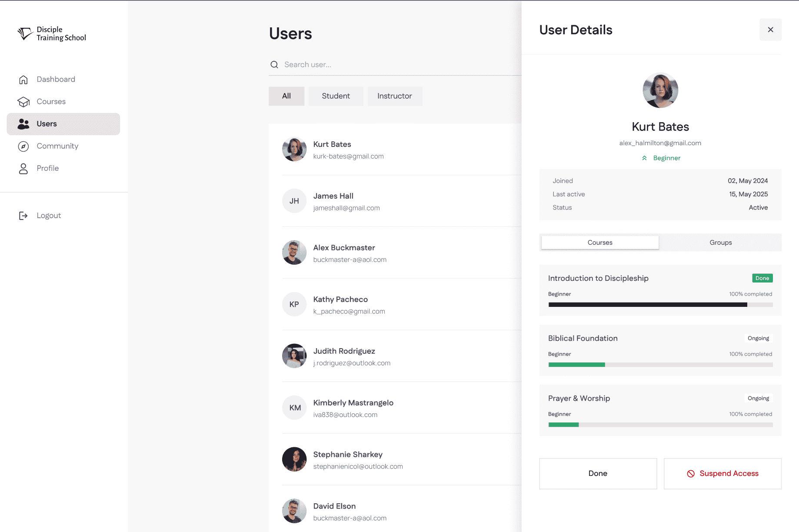Click the Last active date 15, May 2025
The height and width of the screenshot is (532, 799).
coord(748,194)
